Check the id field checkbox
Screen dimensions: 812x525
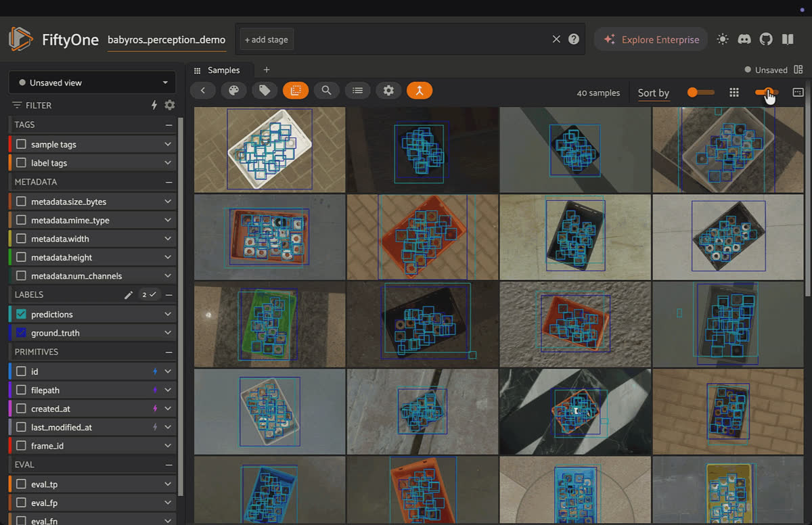click(21, 371)
